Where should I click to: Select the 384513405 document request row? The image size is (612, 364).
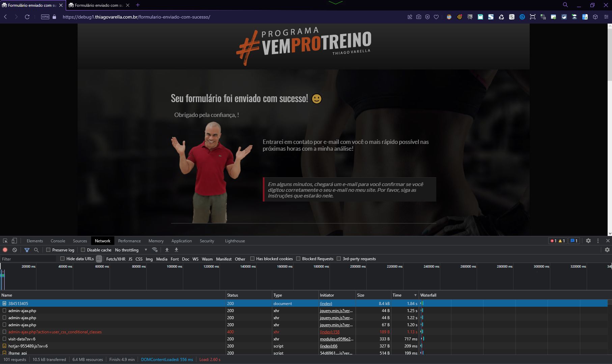pos(304,304)
